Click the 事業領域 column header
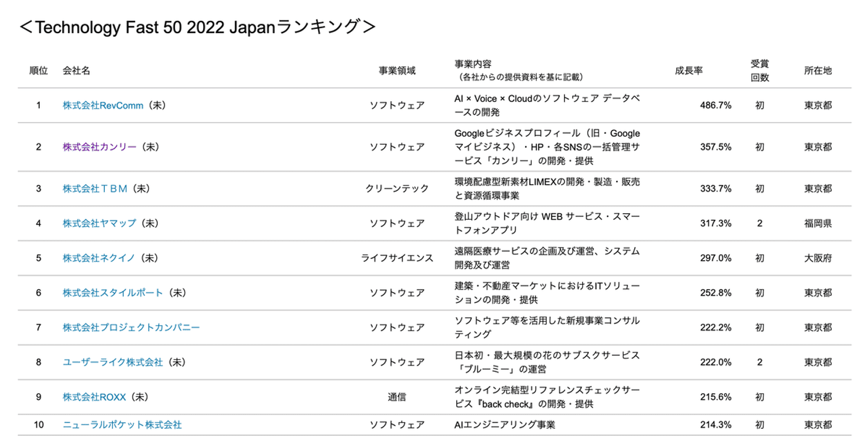The height and width of the screenshot is (436, 868). [397, 70]
